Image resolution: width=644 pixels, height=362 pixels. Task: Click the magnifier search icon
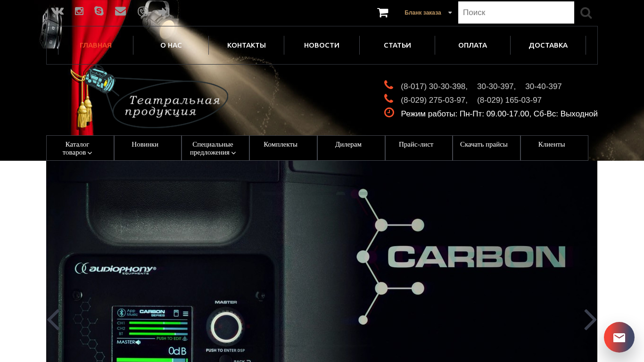coord(586,13)
